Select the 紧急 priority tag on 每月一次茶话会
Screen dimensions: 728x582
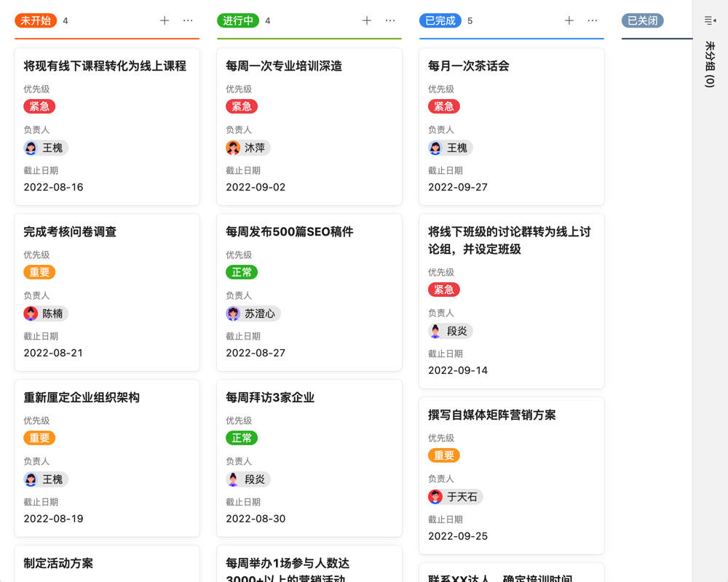coord(444,106)
